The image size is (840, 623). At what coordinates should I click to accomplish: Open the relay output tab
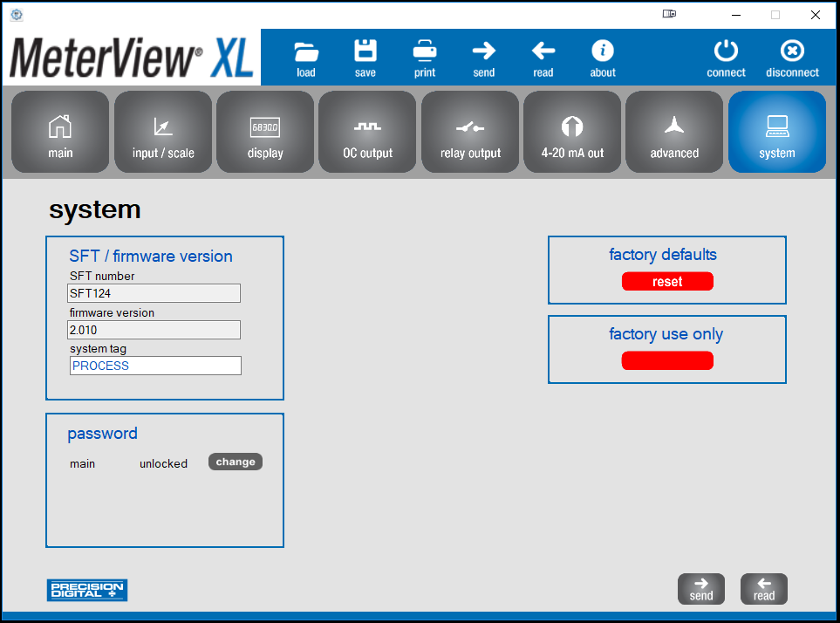point(470,132)
